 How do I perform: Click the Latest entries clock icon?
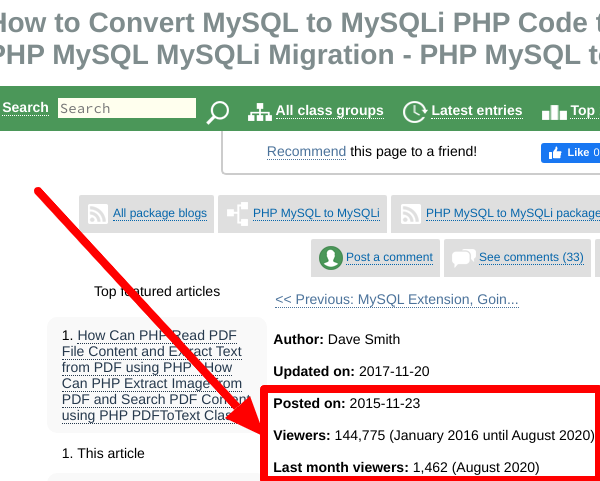(x=415, y=112)
